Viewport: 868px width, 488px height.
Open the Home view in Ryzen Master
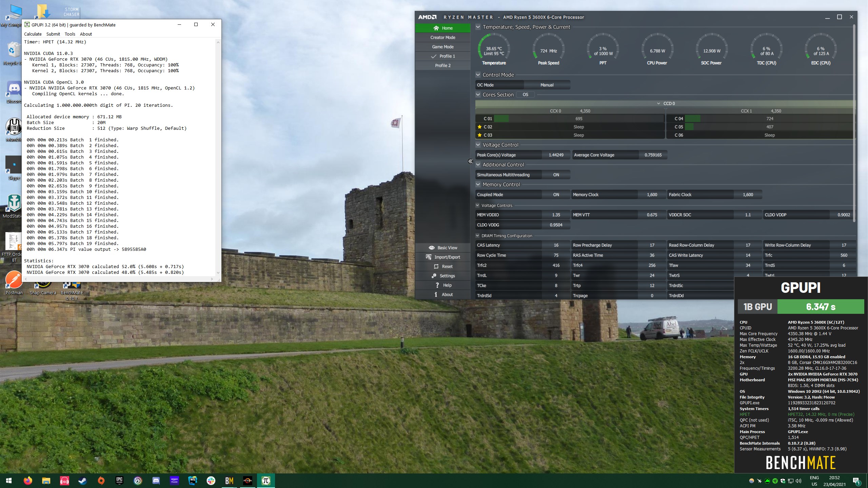click(442, 28)
